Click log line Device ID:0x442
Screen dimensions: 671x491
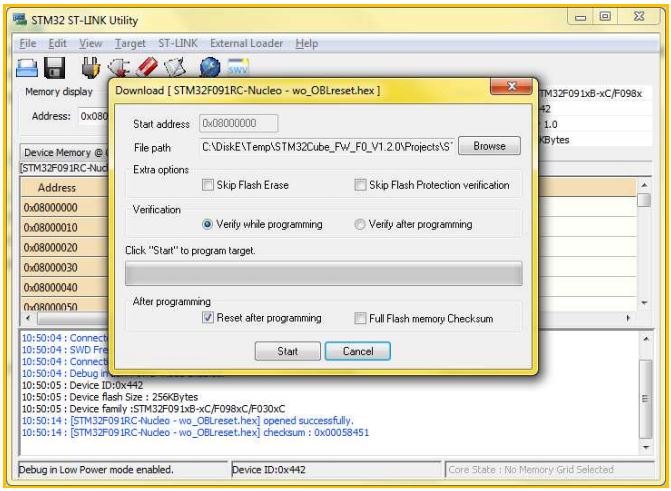pyautogui.click(x=82, y=385)
